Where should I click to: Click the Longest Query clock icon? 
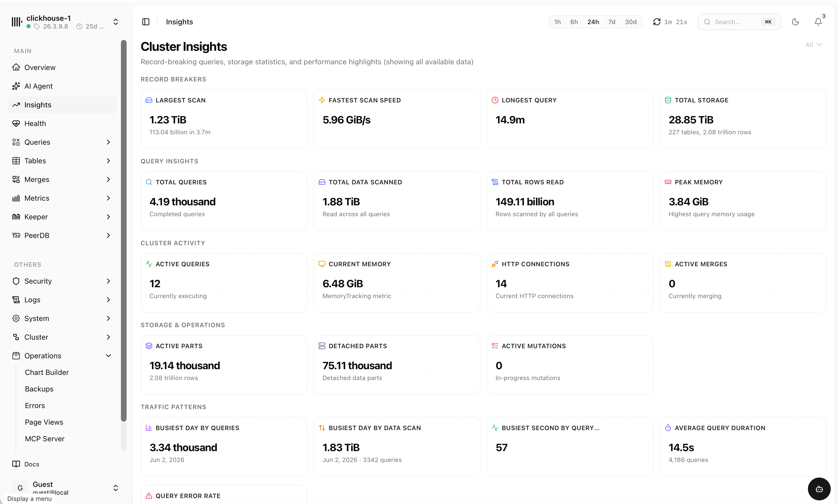coord(495,100)
